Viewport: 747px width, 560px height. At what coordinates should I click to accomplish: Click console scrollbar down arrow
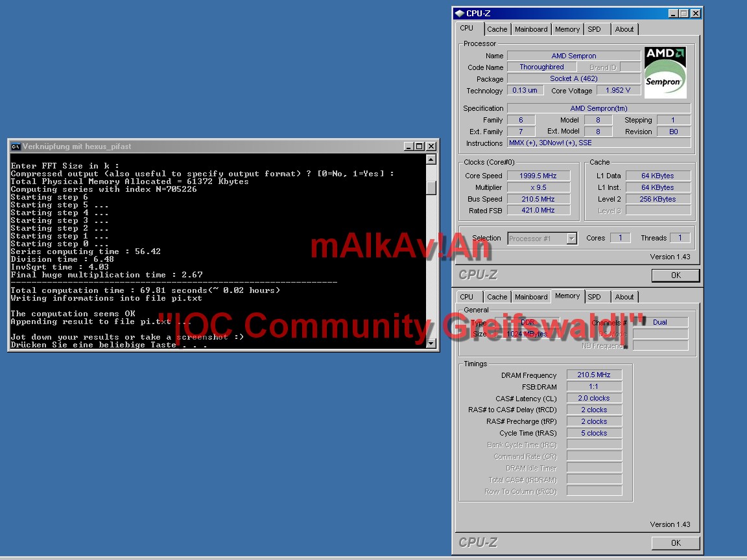(x=431, y=344)
